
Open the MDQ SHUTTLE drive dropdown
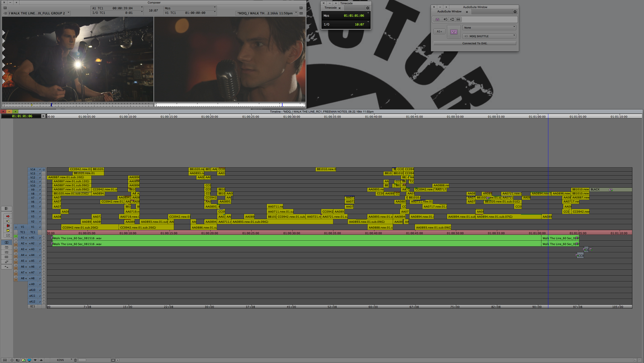(489, 36)
